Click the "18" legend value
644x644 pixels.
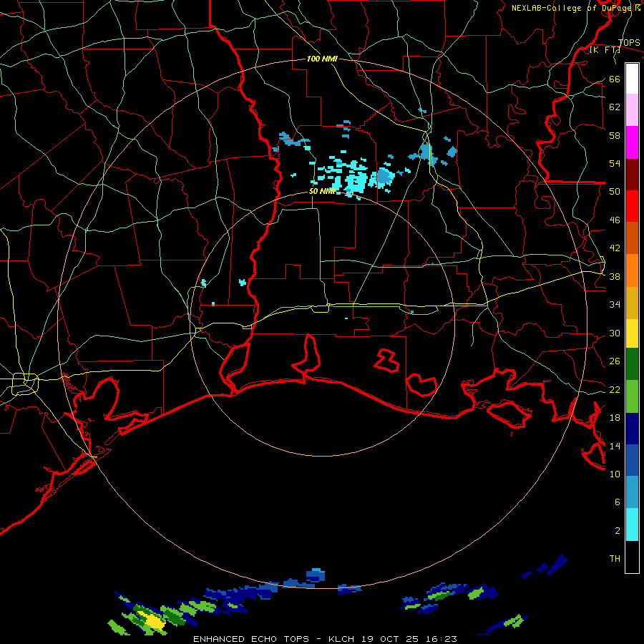tap(615, 418)
